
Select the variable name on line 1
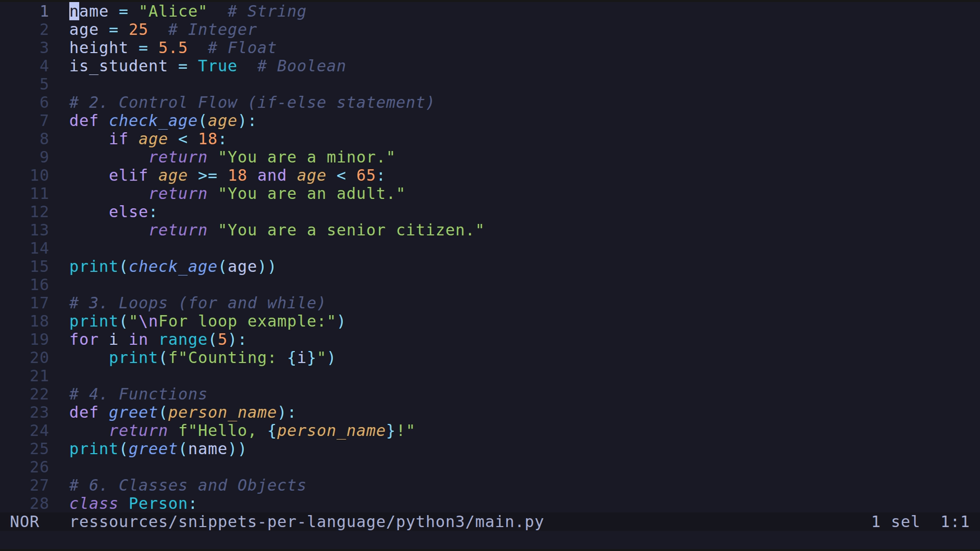pos(88,11)
